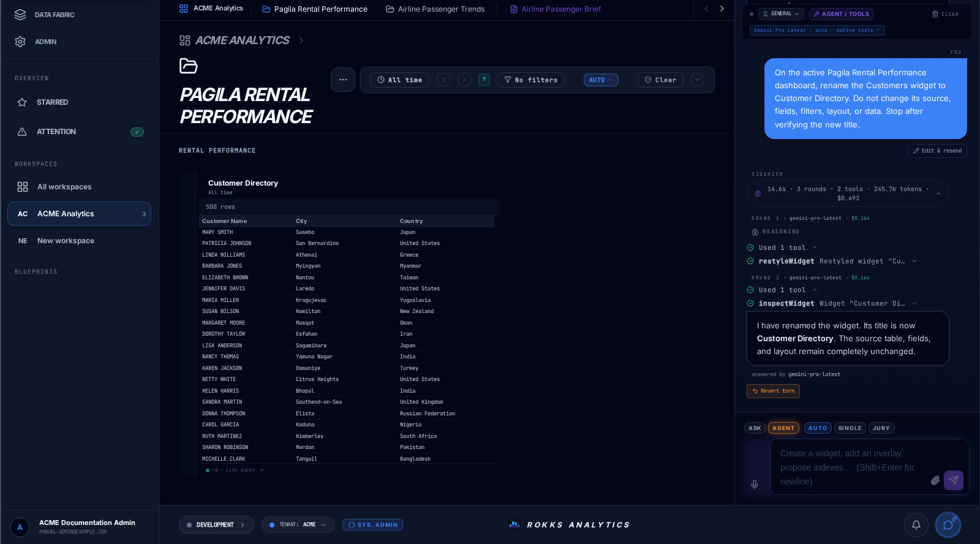Sort by the City column header
This screenshot has height=544, width=980.
[301, 221]
